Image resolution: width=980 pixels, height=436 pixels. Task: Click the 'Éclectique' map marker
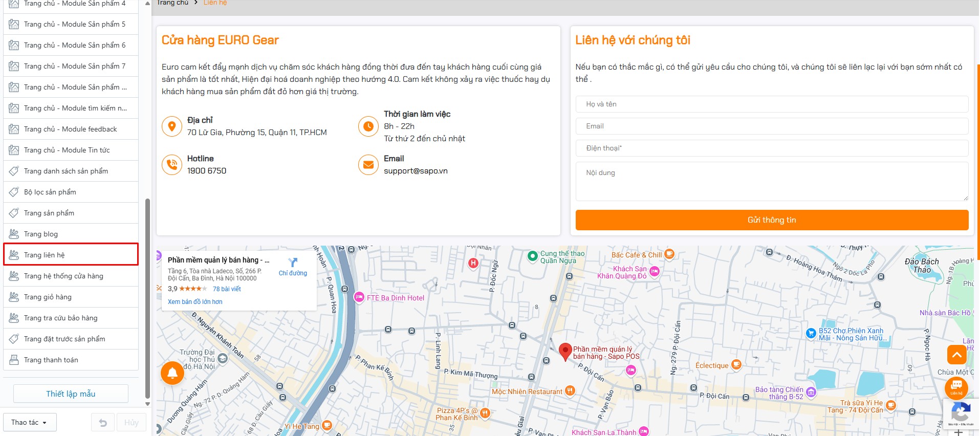[736, 365]
